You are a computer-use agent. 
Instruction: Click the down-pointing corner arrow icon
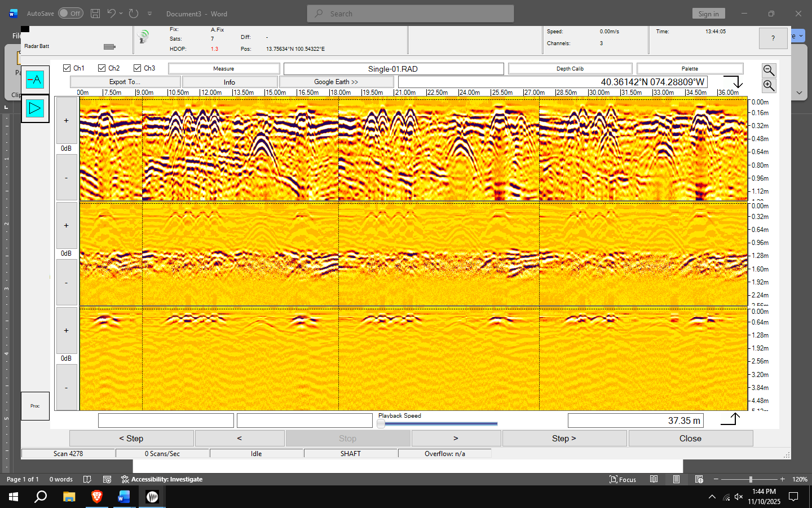pos(734,82)
